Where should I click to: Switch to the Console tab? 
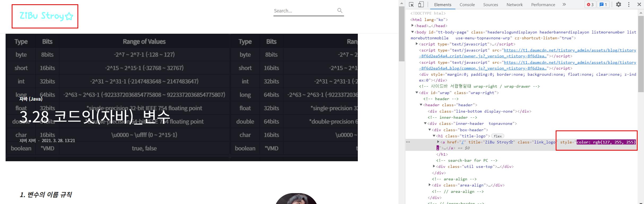[467, 5]
